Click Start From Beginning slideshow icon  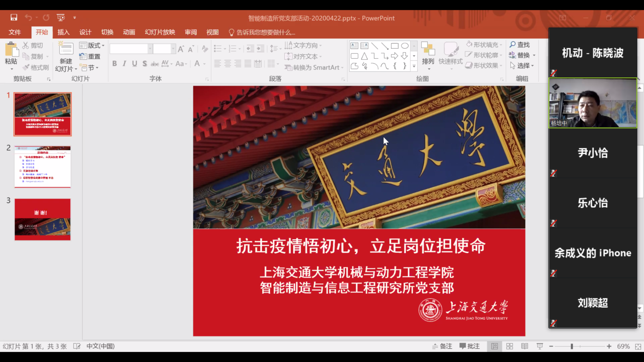click(60, 17)
